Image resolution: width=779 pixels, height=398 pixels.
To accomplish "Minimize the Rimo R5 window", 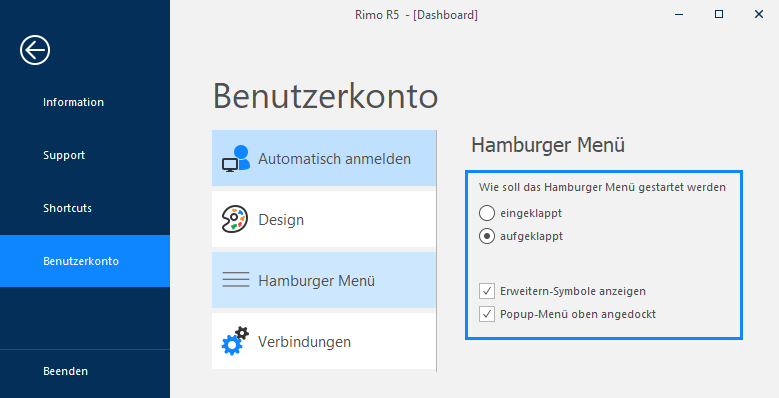I will pos(679,14).
